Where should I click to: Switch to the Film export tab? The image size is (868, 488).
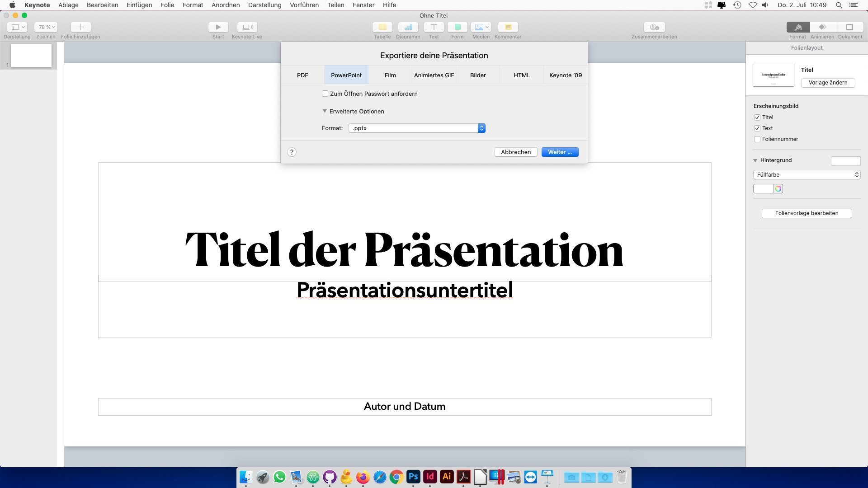coord(390,75)
